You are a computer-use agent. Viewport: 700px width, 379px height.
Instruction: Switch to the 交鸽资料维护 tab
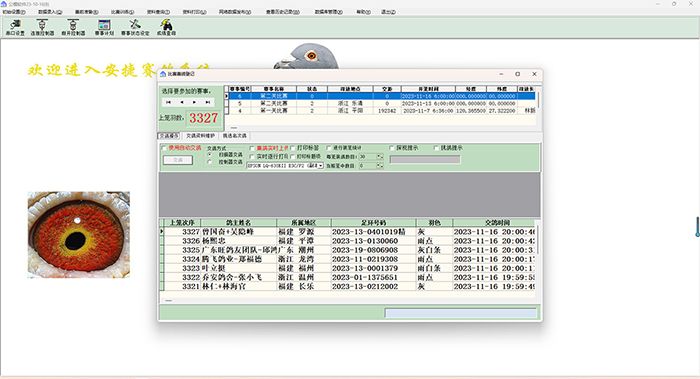[x=200, y=136]
